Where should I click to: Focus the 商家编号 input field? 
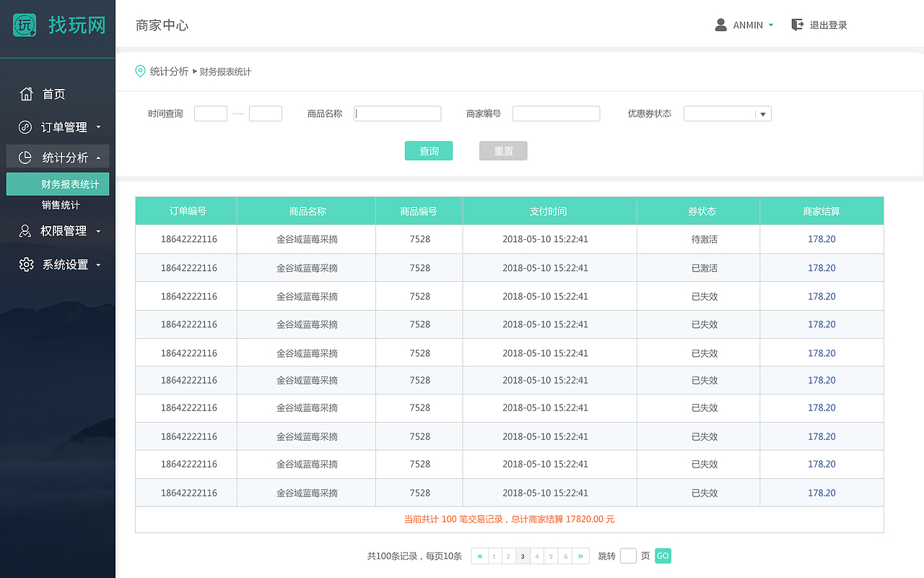(x=557, y=113)
